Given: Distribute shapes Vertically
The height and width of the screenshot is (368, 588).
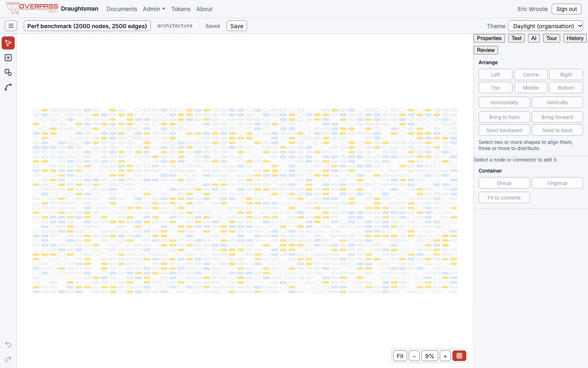Looking at the screenshot, I should coord(557,102).
